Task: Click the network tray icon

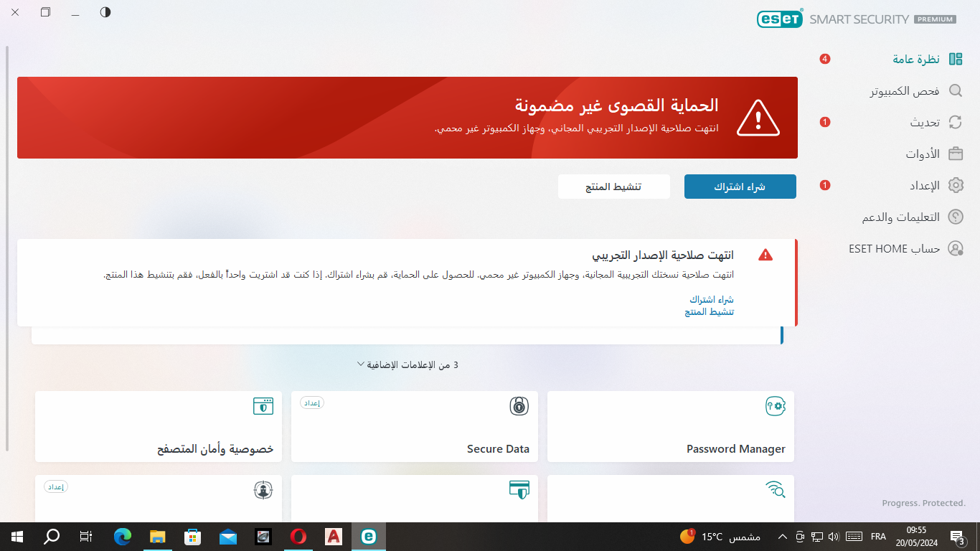Action: [816, 537]
